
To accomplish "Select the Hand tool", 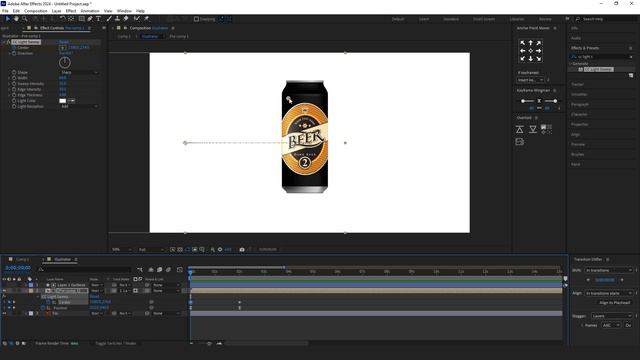I will (16, 19).
